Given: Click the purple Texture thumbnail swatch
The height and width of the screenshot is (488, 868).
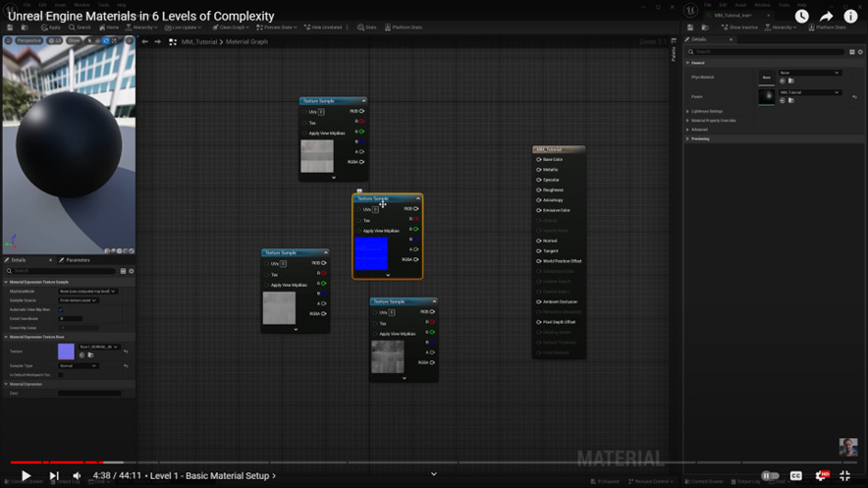Looking at the screenshot, I should [66, 352].
